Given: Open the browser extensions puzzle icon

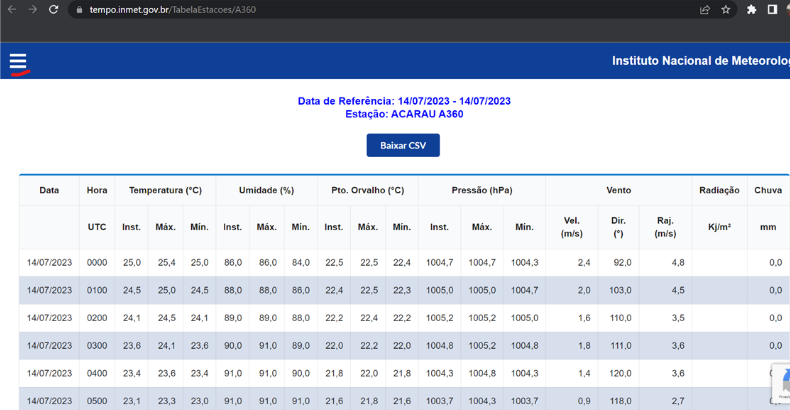Looking at the screenshot, I should tap(751, 9).
